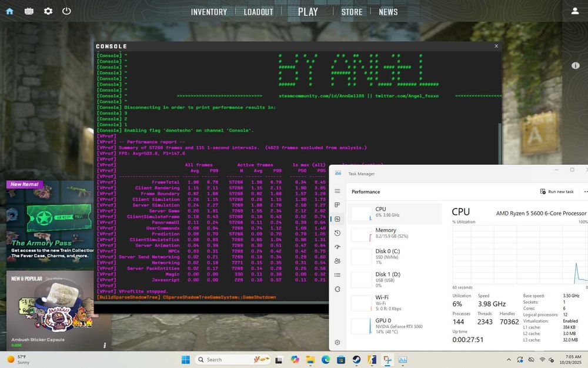Open the watch TV icon in CS2

click(x=29, y=11)
